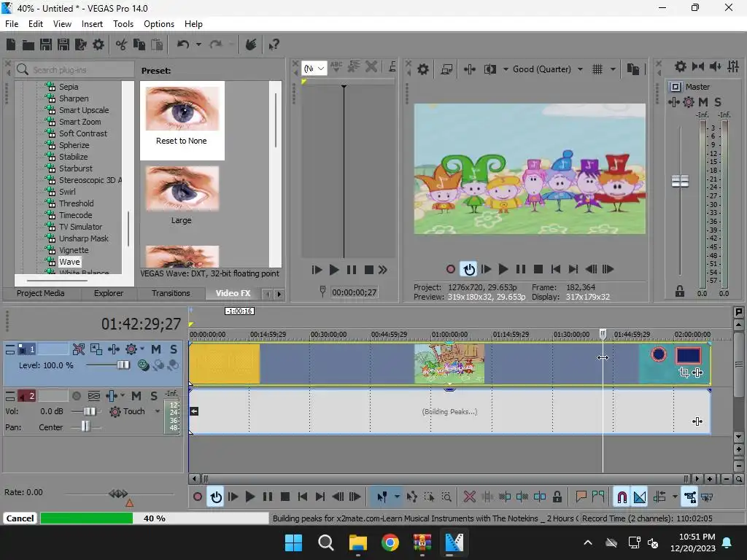Open the File menu
This screenshot has width=747, height=560.
[x=12, y=24]
